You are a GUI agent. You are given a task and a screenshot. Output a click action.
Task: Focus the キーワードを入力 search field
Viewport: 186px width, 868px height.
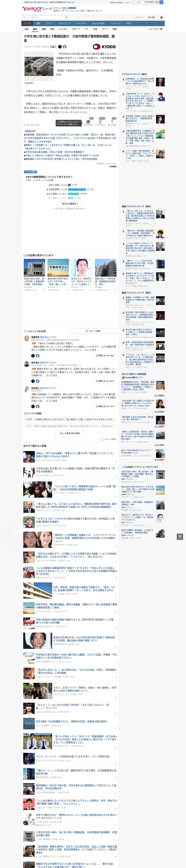click(44, 17)
